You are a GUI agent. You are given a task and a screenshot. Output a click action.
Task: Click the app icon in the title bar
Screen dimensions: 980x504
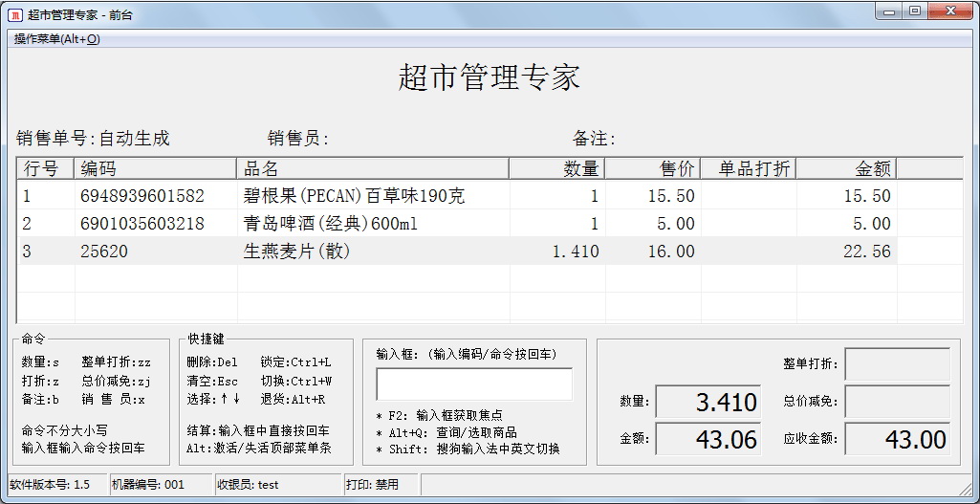14,13
